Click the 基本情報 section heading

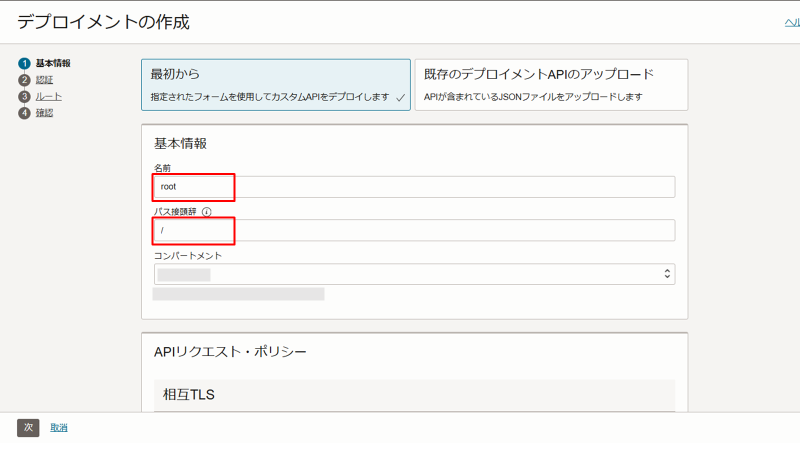181,143
